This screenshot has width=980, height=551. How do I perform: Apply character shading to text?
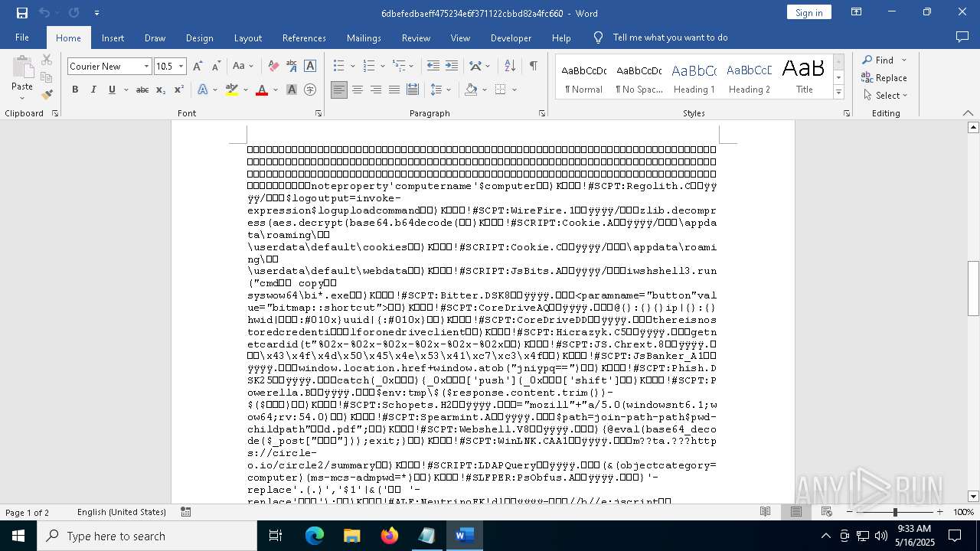pos(292,90)
